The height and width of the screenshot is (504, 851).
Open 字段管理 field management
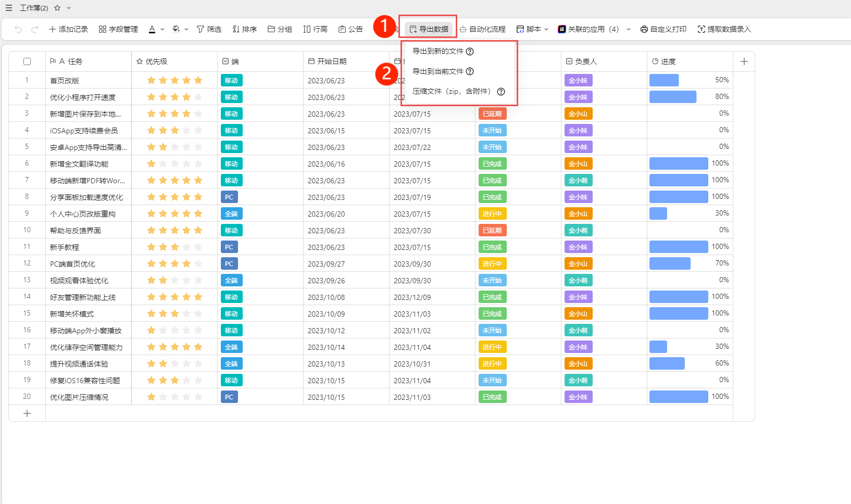click(118, 29)
